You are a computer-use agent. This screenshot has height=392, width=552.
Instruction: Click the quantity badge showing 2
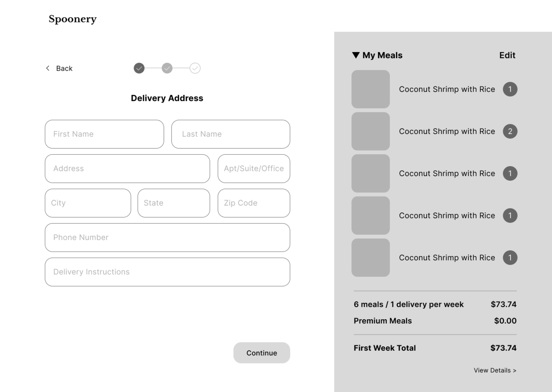(510, 131)
